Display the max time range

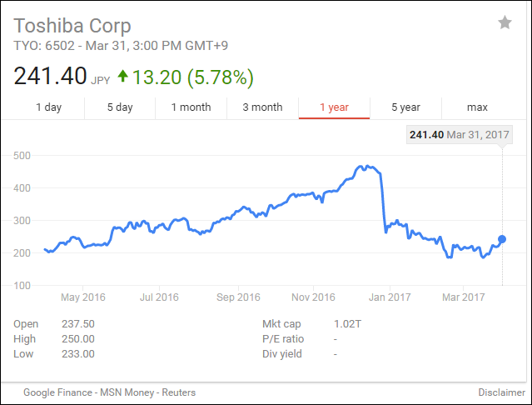pyautogui.click(x=477, y=107)
